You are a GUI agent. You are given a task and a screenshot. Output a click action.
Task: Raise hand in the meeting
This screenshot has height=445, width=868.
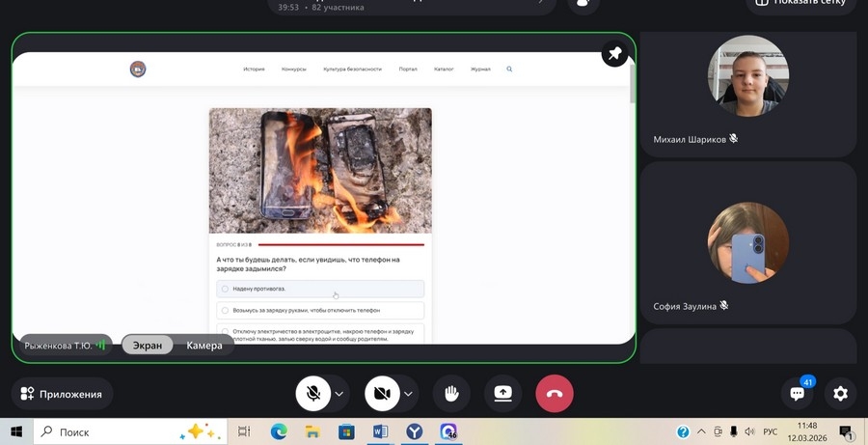(450, 394)
